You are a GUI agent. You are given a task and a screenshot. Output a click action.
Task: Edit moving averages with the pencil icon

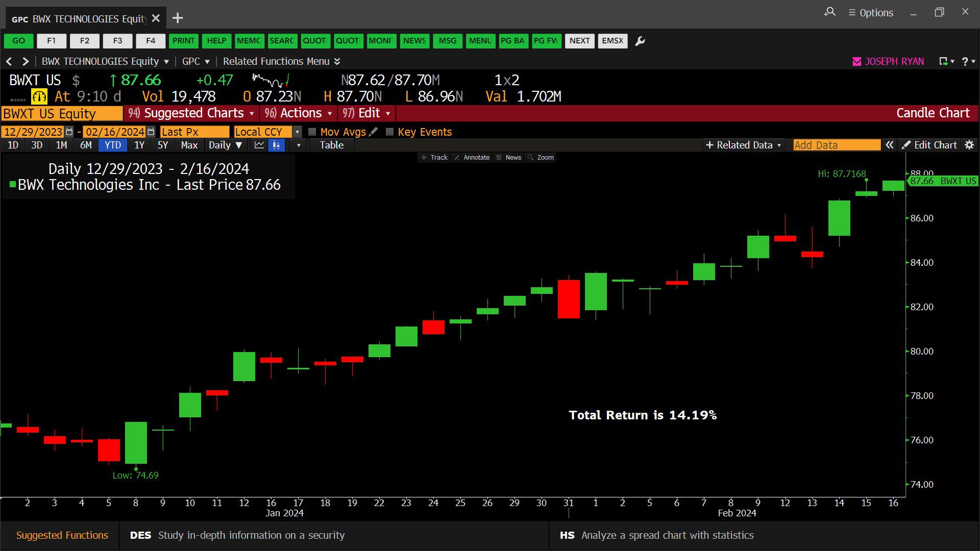coord(374,132)
